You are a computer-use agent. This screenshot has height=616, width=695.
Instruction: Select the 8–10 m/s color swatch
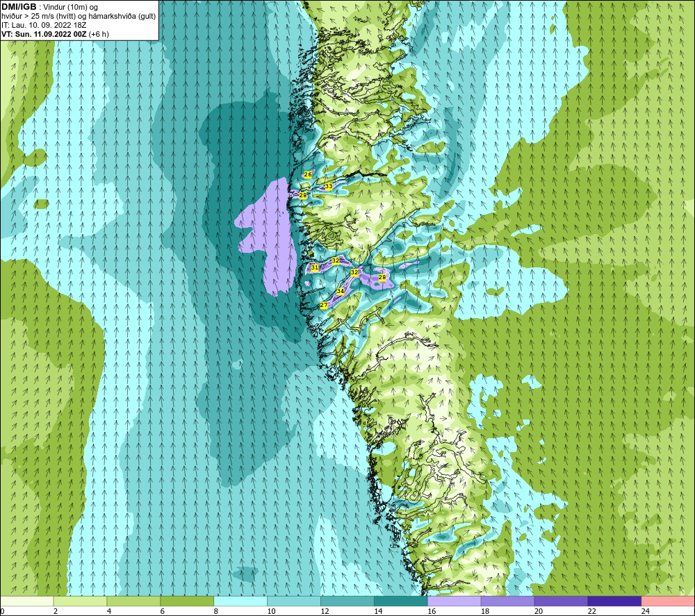(x=240, y=601)
